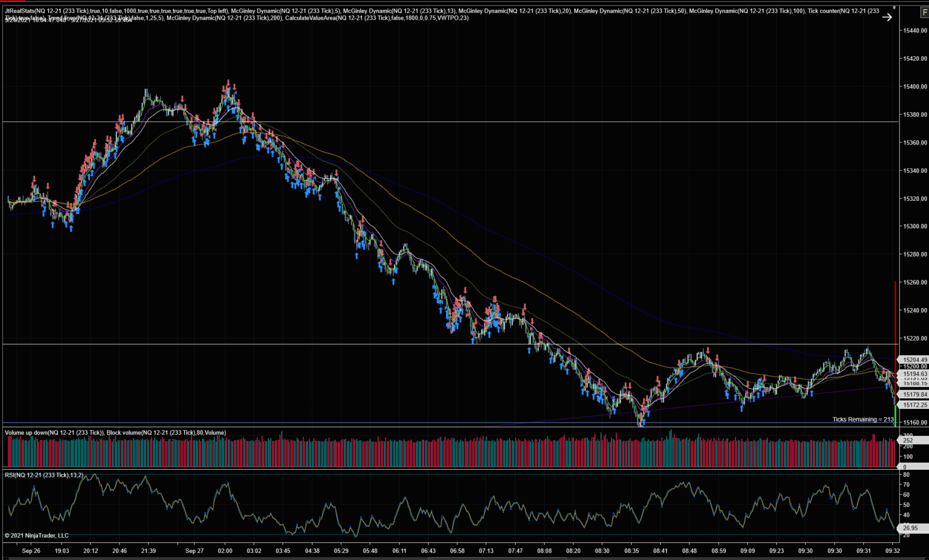The image size is (929, 560).
Task: Click the Sep 27 date on time axis
Action: coord(194,551)
